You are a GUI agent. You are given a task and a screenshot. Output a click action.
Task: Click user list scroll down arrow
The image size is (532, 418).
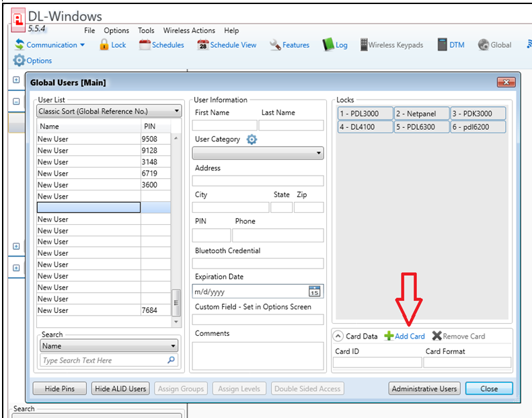coord(176,322)
